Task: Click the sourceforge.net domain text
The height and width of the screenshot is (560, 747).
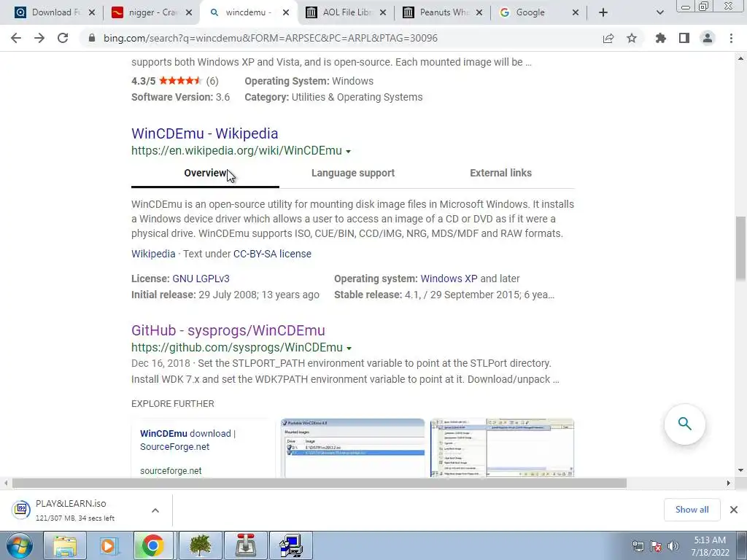Action: tap(171, 471)
